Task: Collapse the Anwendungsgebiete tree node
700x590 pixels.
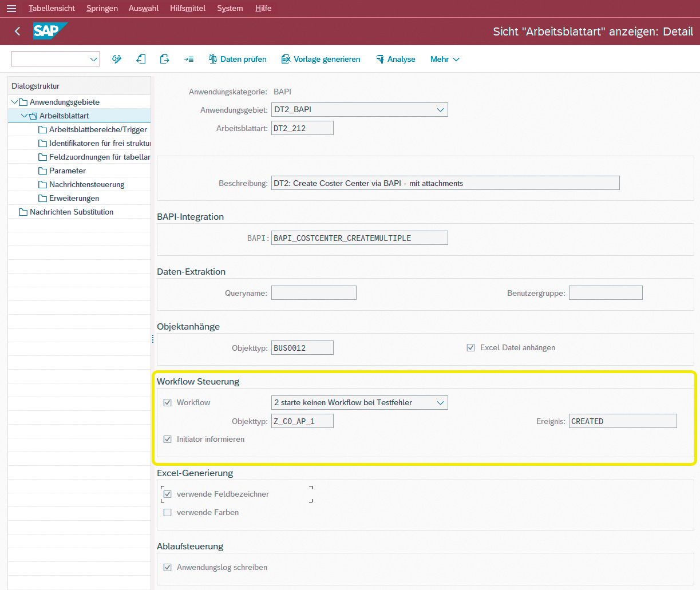Action: pyautogui.click(x=14, y=102)
